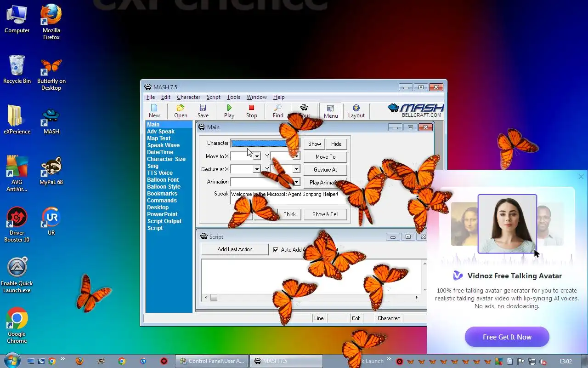Viewport: 588px width, 368px height.
Task: Click the Script horizontal scrollbar left arrow
Action: pyautogui.click(x=206, y=298)
